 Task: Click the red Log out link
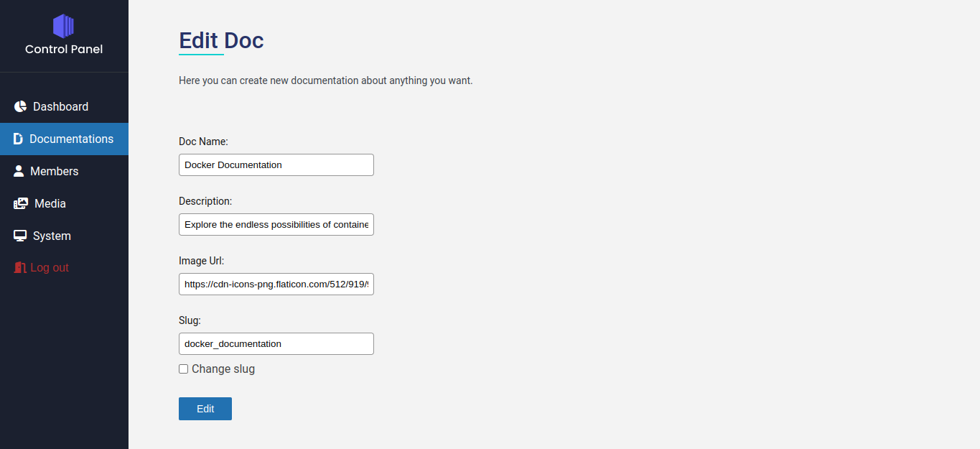point(50,267)
